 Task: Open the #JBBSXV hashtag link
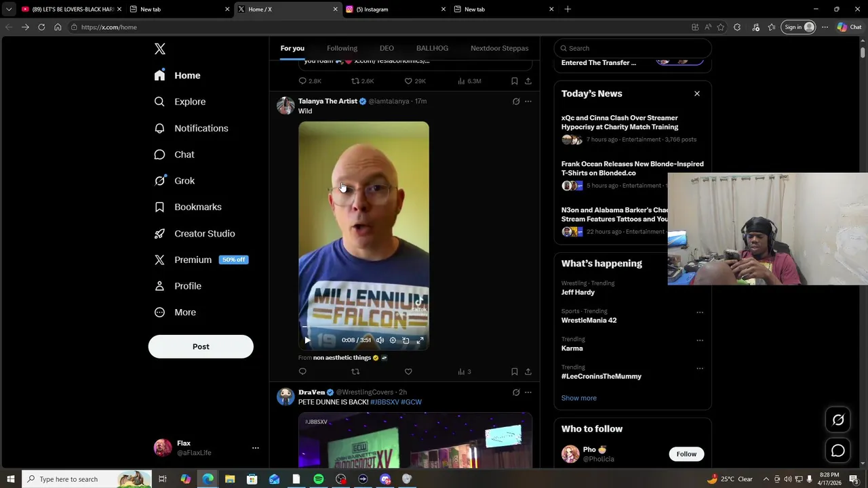[x=384, y=402]
